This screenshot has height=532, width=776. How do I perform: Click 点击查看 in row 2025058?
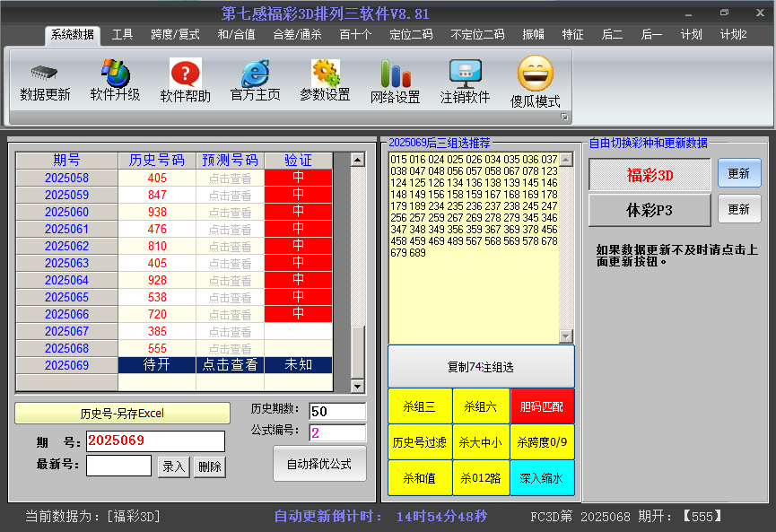231,179
